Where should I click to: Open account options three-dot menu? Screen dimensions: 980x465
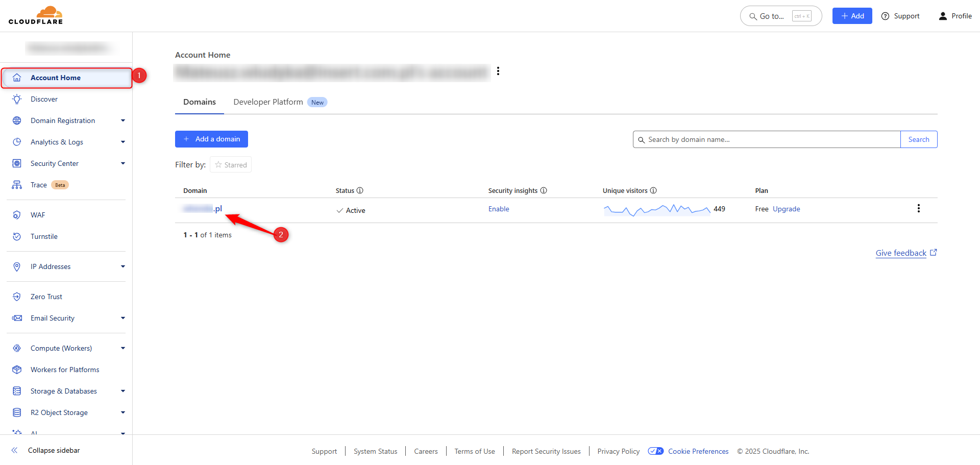498,71
